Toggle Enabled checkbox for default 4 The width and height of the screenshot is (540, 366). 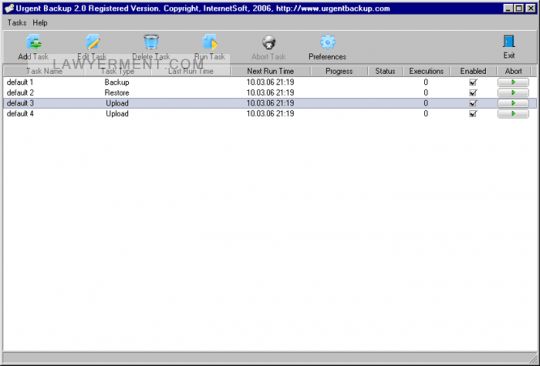tap(473, 114)
